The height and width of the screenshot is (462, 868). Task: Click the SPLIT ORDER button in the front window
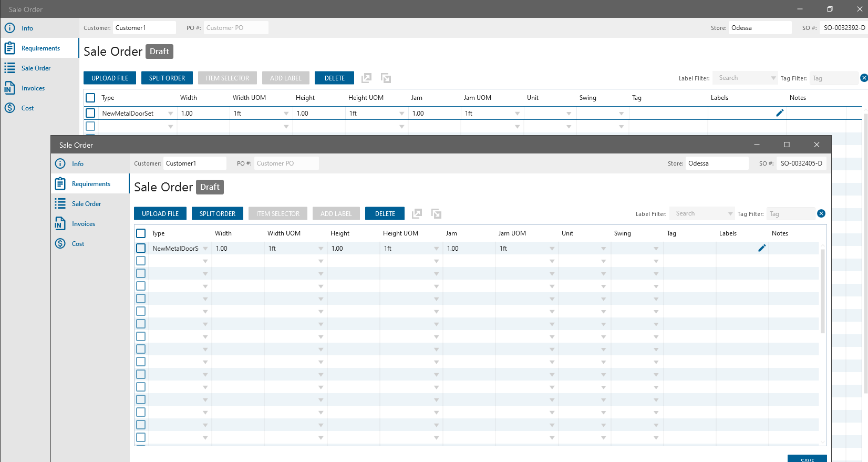[x=217, y=214]
